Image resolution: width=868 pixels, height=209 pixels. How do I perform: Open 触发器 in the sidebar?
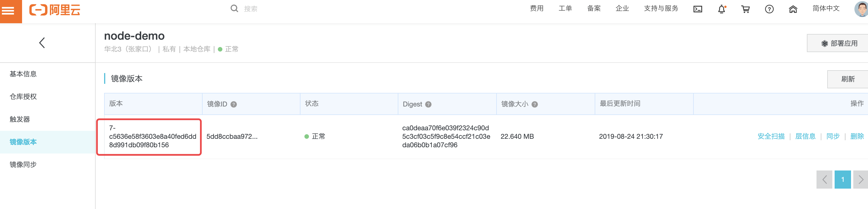pyautogui.click(x=20, y=119)
